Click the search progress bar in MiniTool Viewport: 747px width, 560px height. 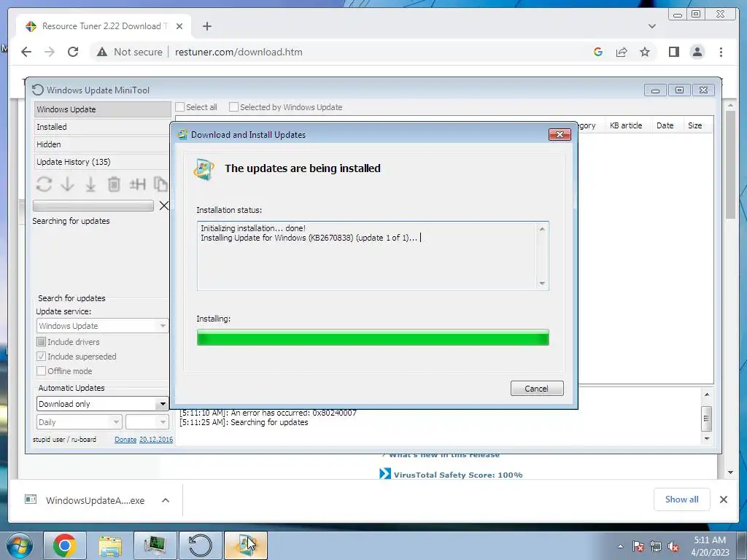93,206
